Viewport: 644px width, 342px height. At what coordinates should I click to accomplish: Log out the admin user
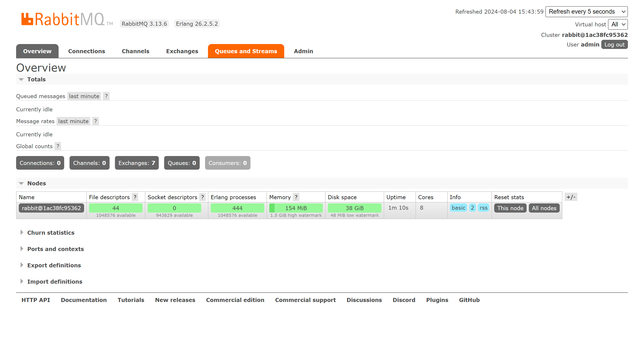tap(614, 45)
